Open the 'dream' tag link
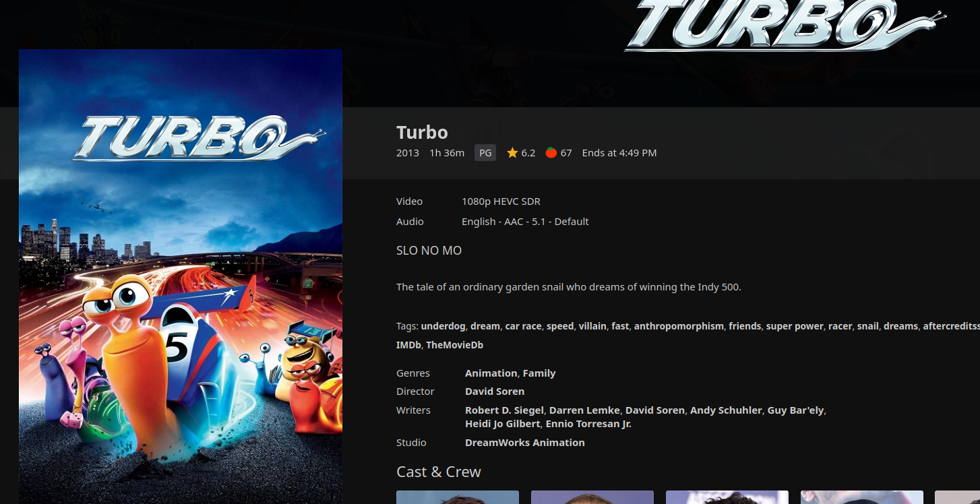Image resolution: width=980 pixels, height=504 pixels. tap(485, 326)
